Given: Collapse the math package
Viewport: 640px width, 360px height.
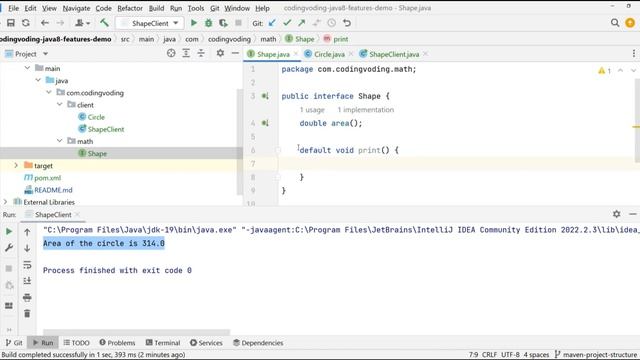Looking at the screenshot, I should [60, 141].
